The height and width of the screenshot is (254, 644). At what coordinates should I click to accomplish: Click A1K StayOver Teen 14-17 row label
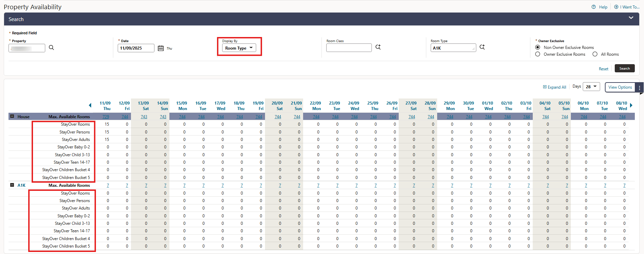pyautogui.click(x=72, y=231)
